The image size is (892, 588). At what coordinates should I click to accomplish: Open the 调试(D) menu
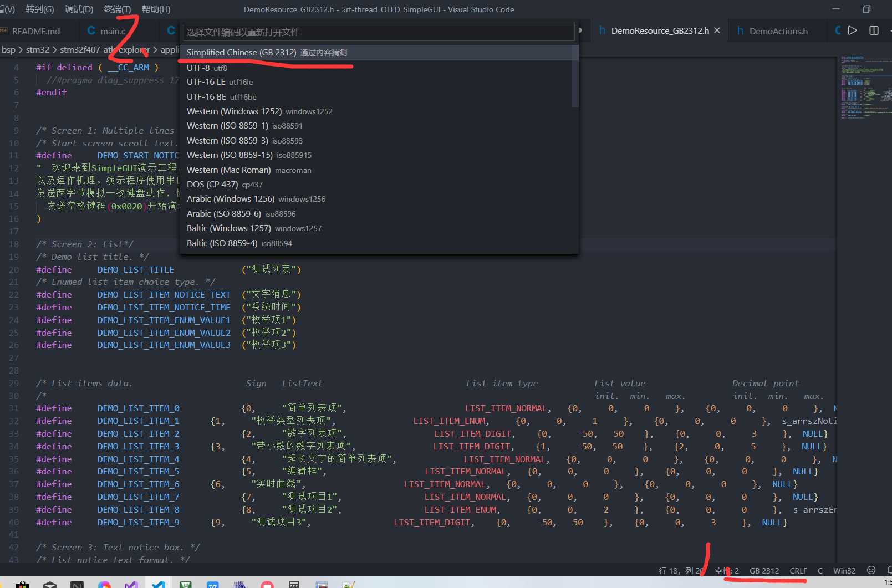[79, 9]
